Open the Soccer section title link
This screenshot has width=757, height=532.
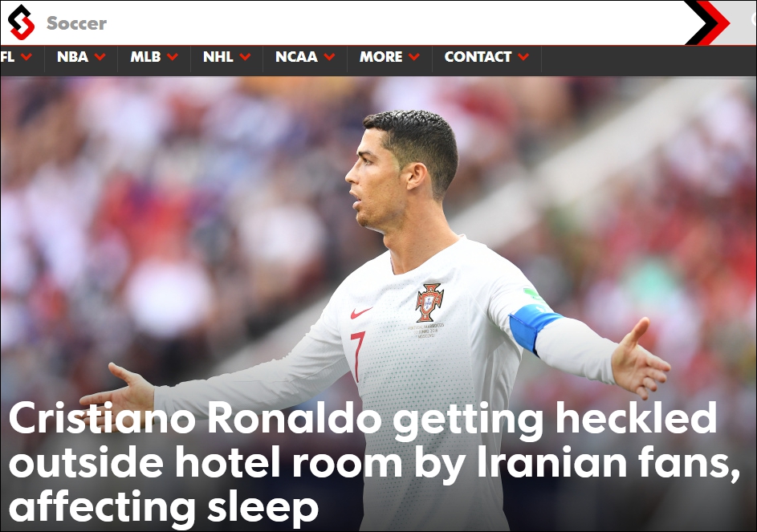click(x=76, y=23)
